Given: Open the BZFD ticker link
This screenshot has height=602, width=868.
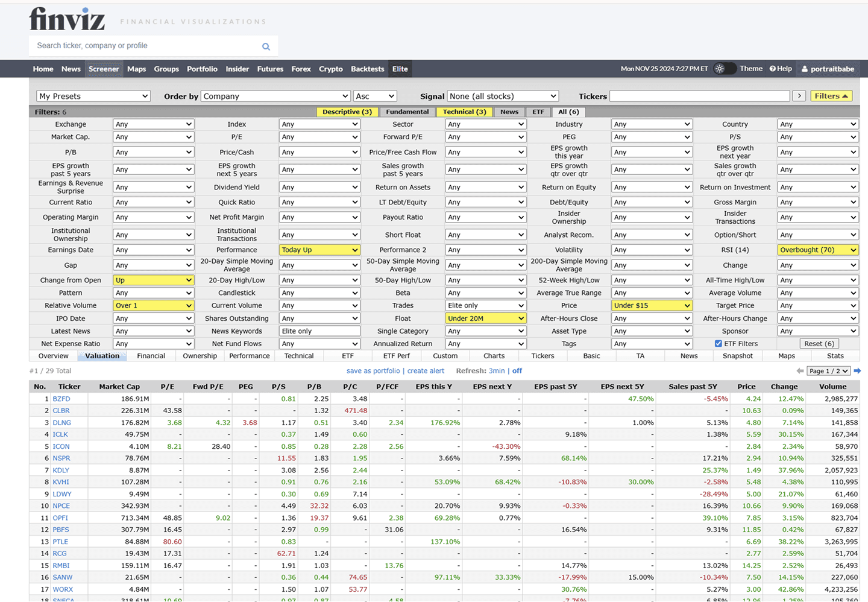Looking at the screenshot, I should click(x=61, y=399).
